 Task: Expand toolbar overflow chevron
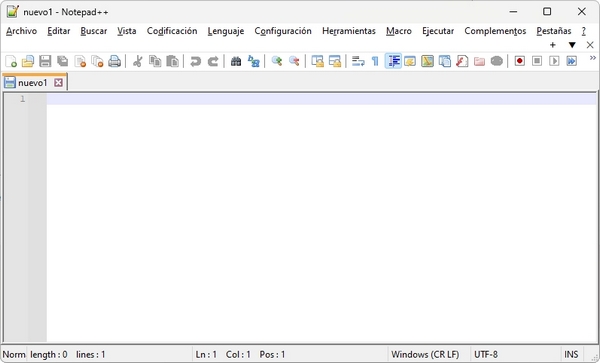pos(592,58)
